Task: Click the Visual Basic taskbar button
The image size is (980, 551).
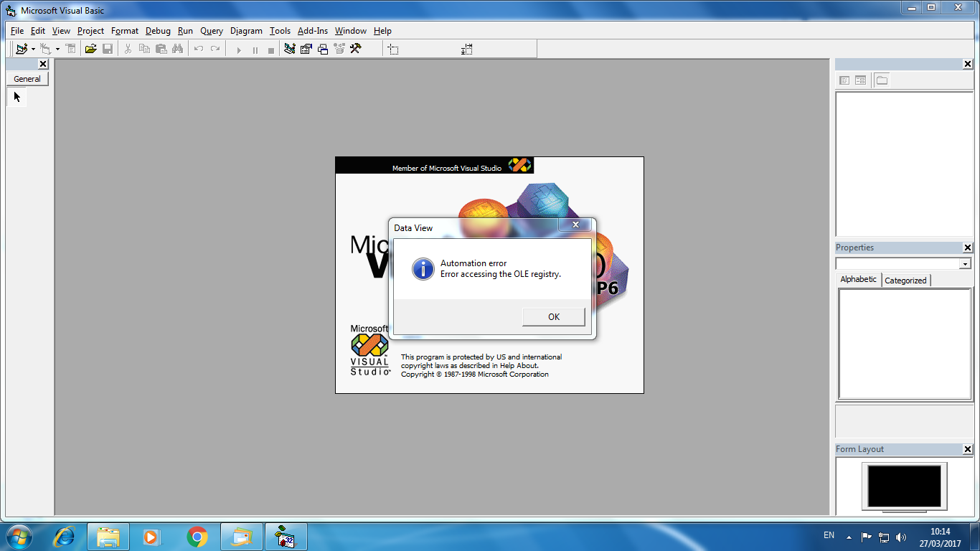Action: 286,537
